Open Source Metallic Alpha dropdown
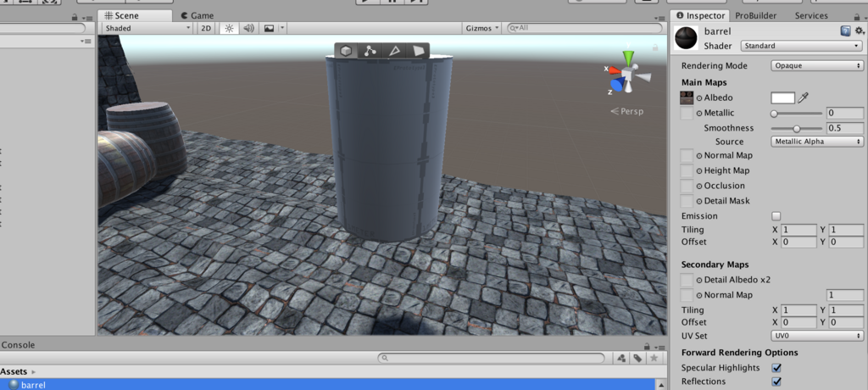 (817, 142)
